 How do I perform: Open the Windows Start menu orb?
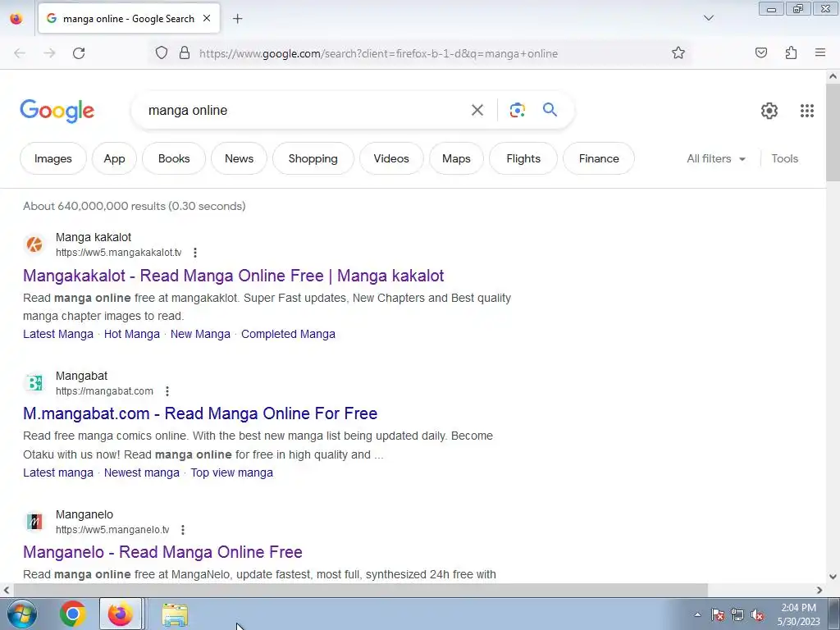[22, 614]
